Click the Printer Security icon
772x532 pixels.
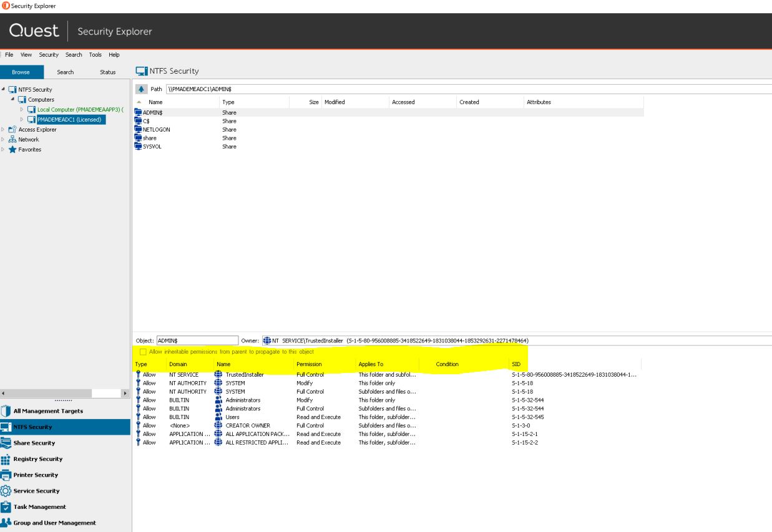coord(11,475)
